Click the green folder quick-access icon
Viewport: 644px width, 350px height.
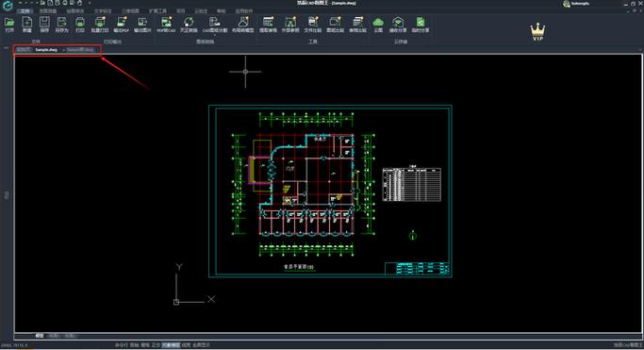[42, 3]
